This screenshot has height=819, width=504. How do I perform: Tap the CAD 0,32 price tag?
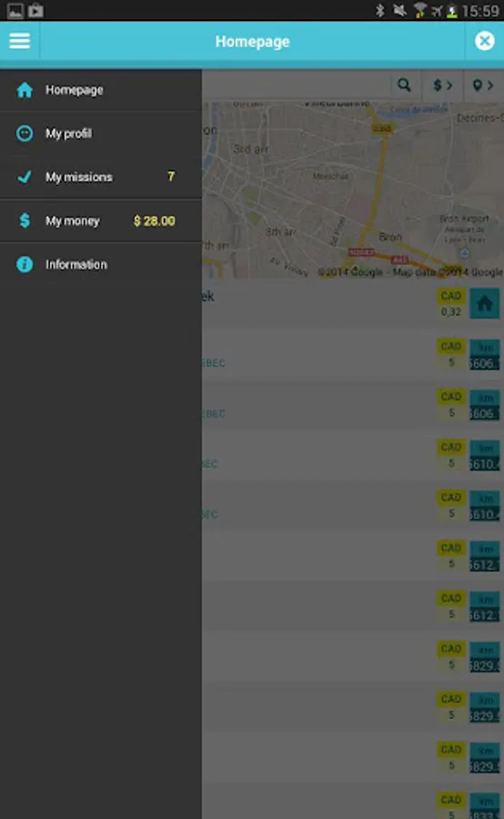click(450, 303)
